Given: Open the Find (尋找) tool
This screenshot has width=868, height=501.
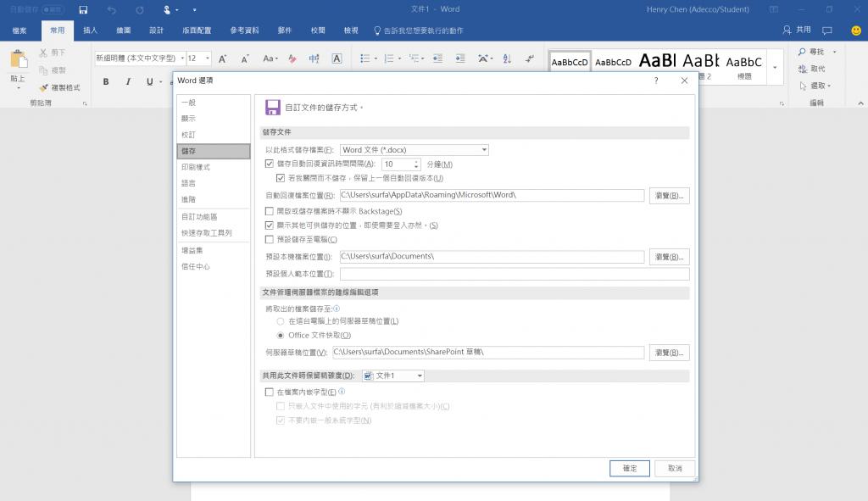Looking at the screenshot, I should (x=810, y=51).
